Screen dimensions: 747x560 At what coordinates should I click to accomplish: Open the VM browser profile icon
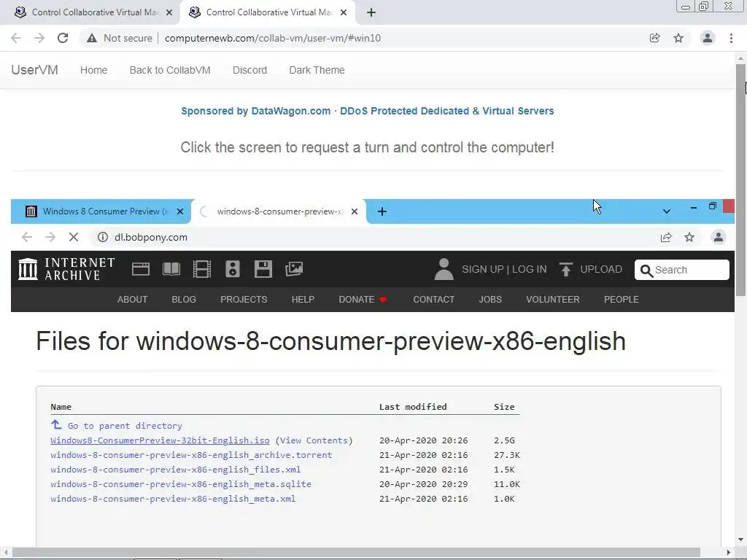[719, 237]
